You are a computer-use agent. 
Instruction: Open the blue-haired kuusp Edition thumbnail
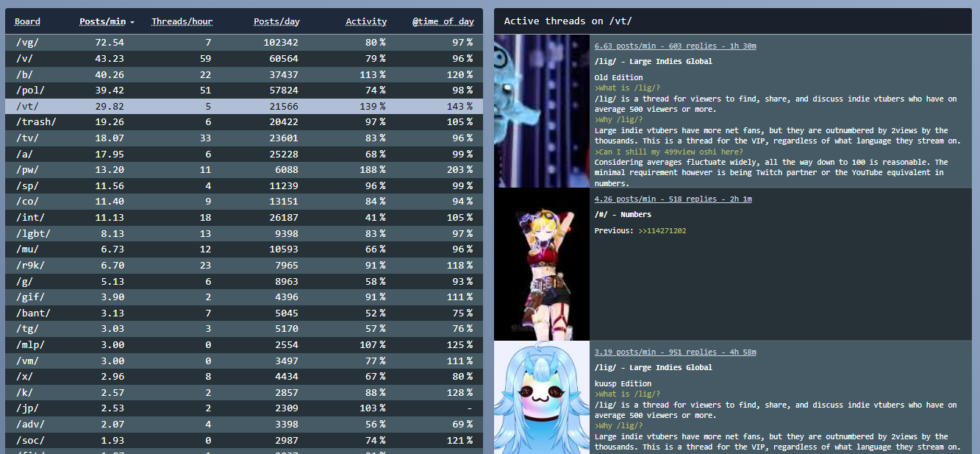tap(542, 397)
